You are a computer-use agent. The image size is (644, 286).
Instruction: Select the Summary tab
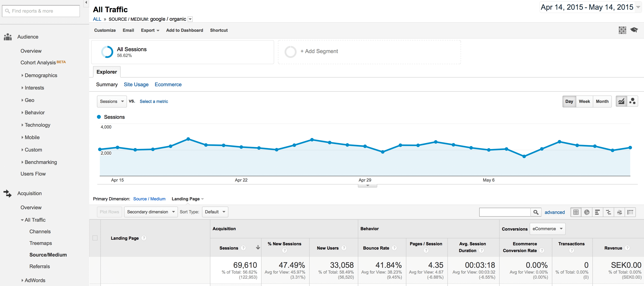tap(107, 84)
